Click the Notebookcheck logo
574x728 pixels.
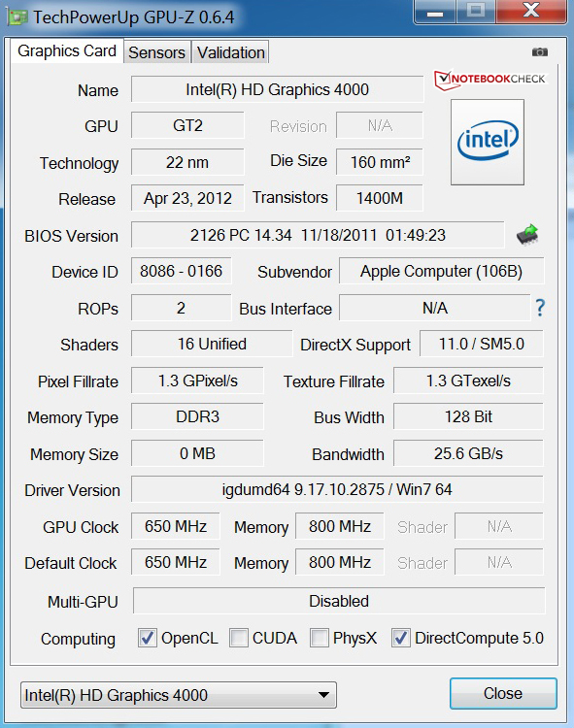pyautogui.click(x=490, y=79)
